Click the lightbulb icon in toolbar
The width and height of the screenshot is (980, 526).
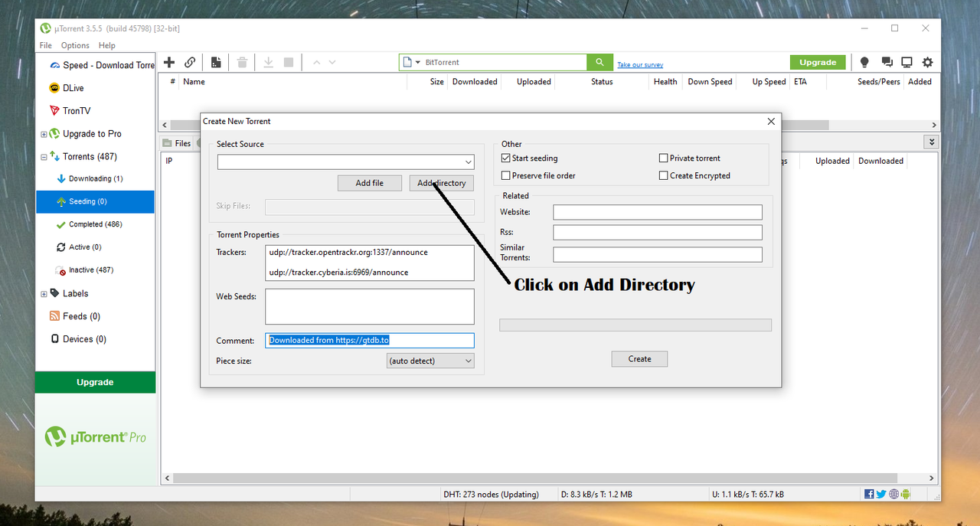pos(864,62)
